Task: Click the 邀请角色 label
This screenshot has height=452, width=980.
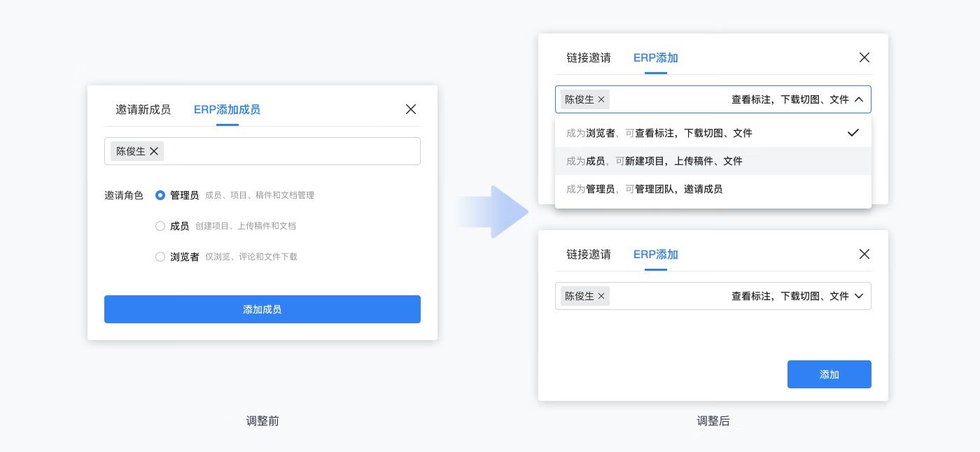Action: [124, 195]
